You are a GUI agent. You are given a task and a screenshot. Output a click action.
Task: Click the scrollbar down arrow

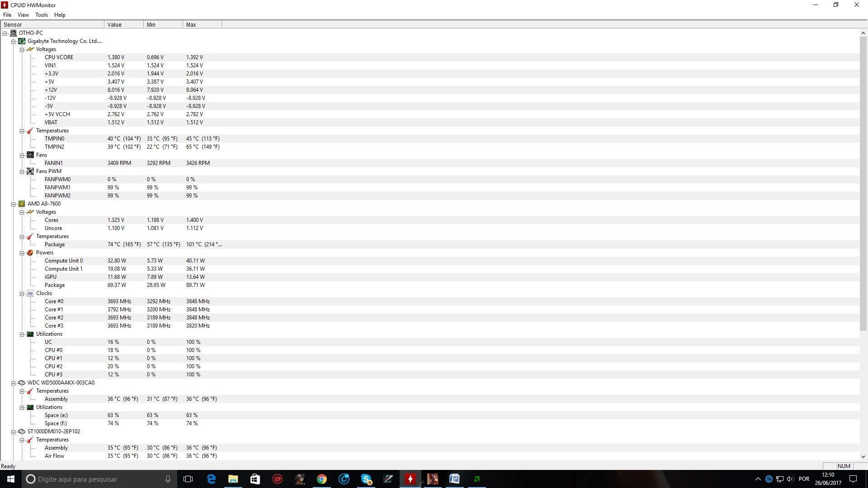click(x=863, y=457)
